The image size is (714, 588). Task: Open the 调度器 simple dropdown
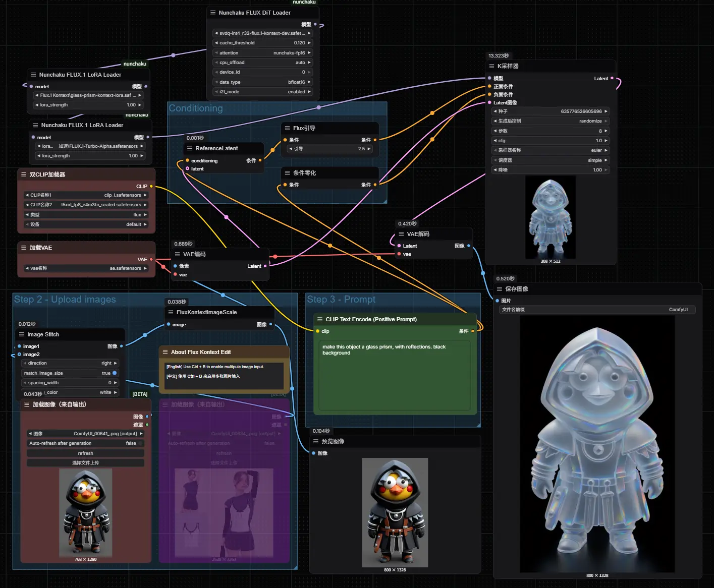click(550, 160)
